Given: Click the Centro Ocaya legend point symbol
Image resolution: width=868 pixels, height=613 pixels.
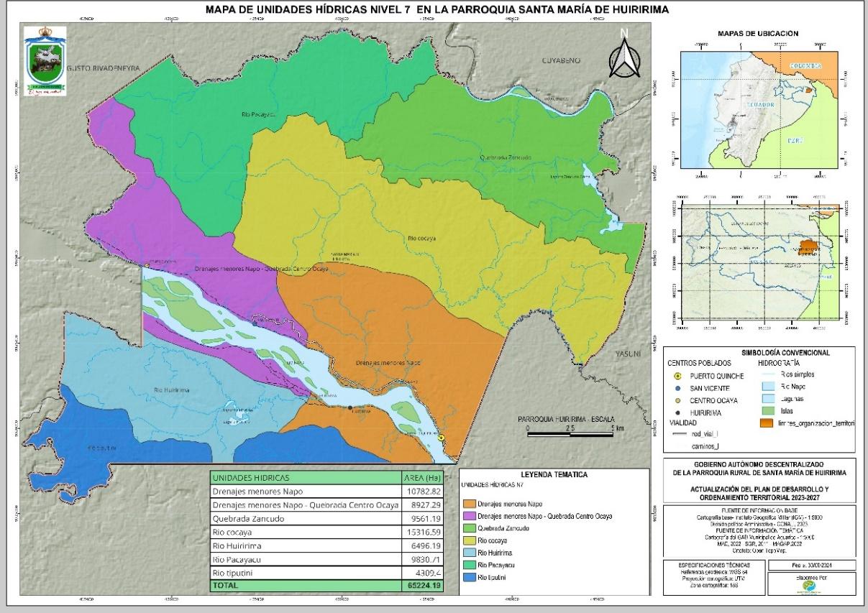Looking at the screenshot, I should tap(674, 400).
